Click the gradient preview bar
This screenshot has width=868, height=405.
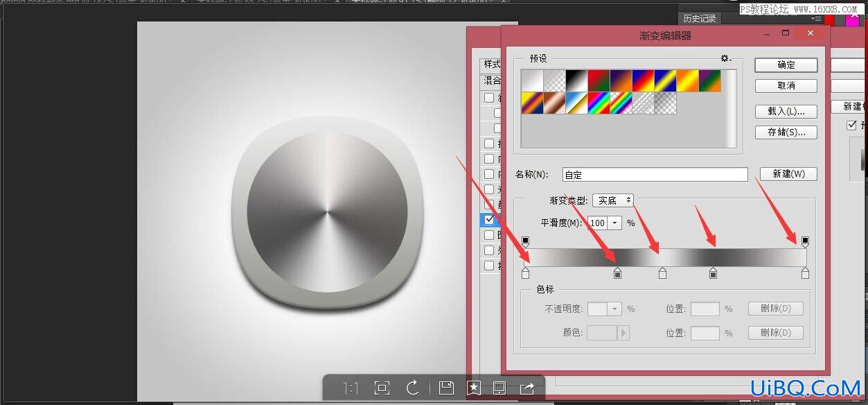pos(665,257)
